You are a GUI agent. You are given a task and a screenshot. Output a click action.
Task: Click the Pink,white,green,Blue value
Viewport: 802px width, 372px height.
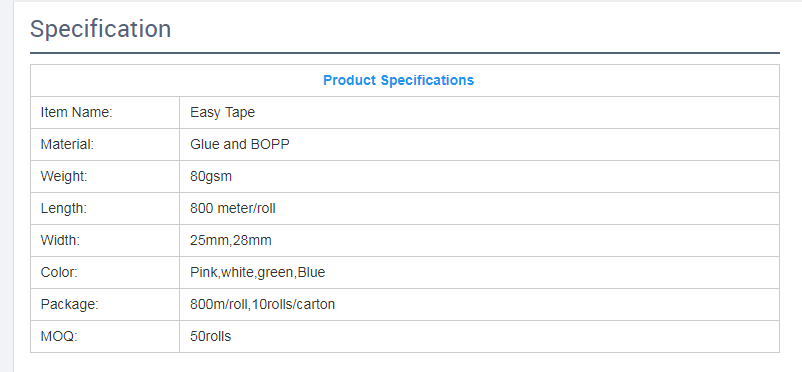[258, 273]
